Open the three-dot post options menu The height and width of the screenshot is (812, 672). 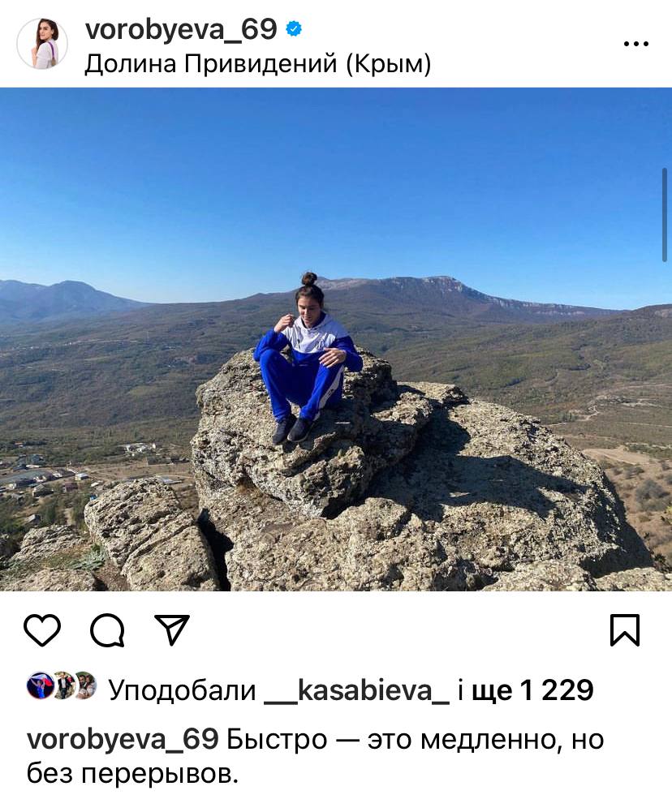(636, 44)
